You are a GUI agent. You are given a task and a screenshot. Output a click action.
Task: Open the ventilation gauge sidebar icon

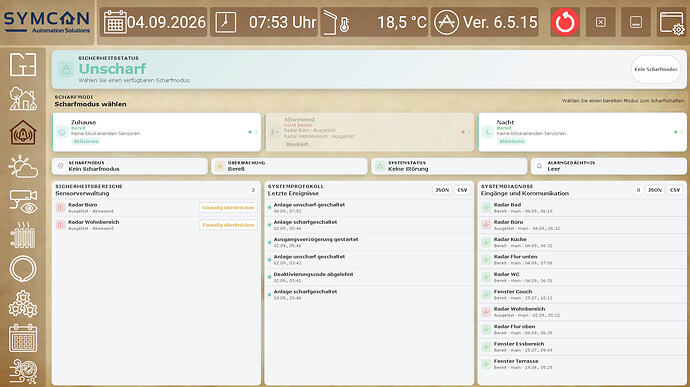pos(23,371)
